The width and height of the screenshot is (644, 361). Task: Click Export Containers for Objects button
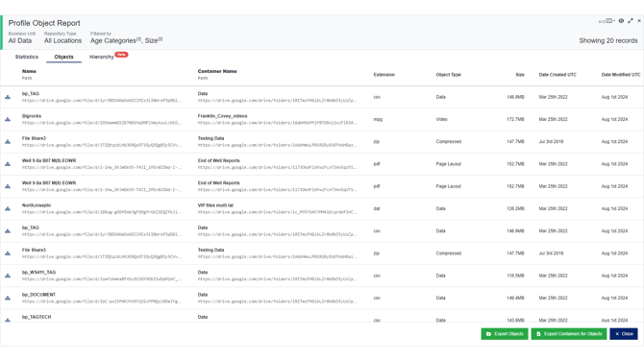pos(569,334)
